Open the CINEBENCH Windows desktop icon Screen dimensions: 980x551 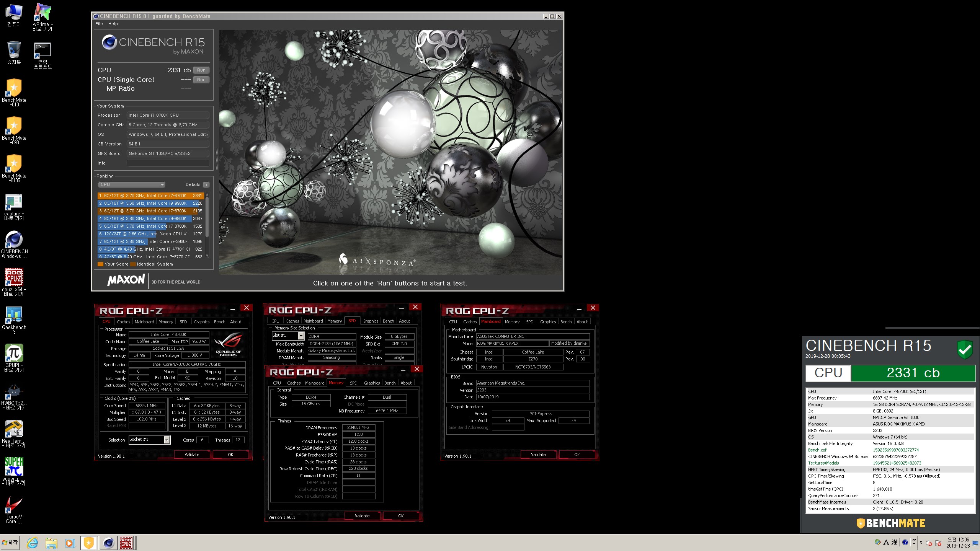coord(14,245)
